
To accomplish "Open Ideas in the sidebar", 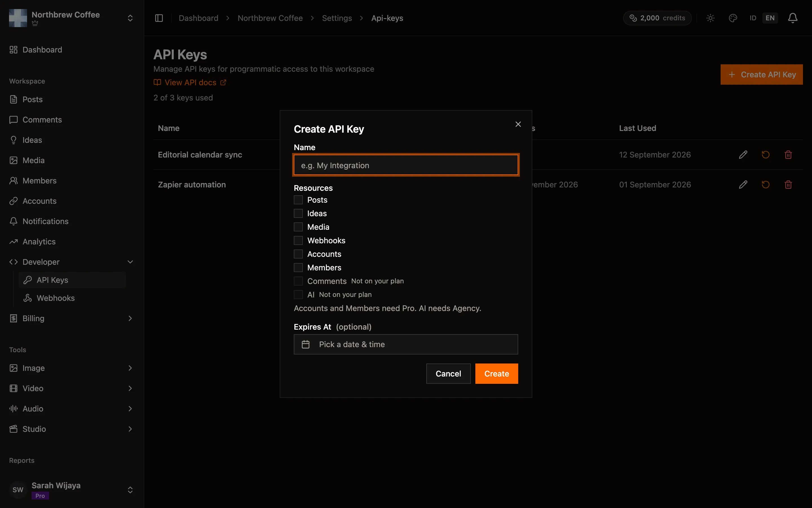I will [x=72, y=140].
